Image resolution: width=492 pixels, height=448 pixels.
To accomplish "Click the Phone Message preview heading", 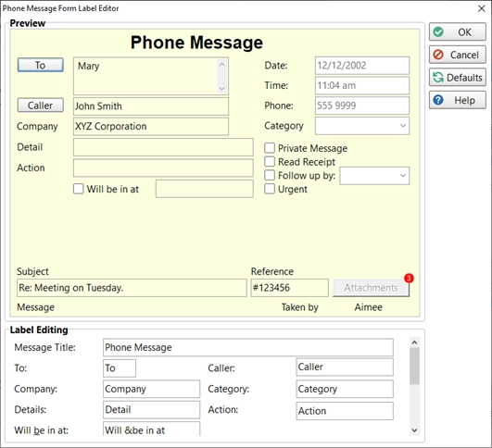I will tap(196, 43).
